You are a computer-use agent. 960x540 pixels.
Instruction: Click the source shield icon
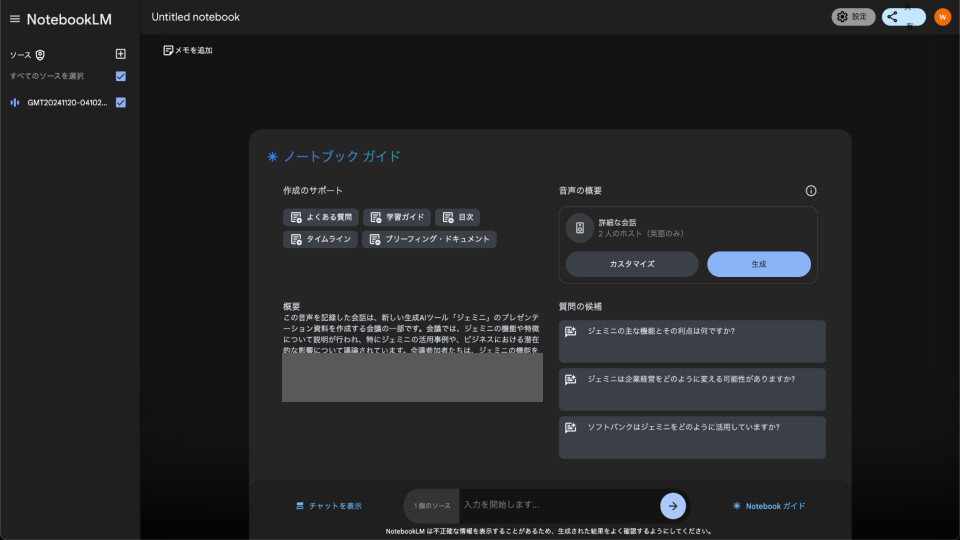40,55
